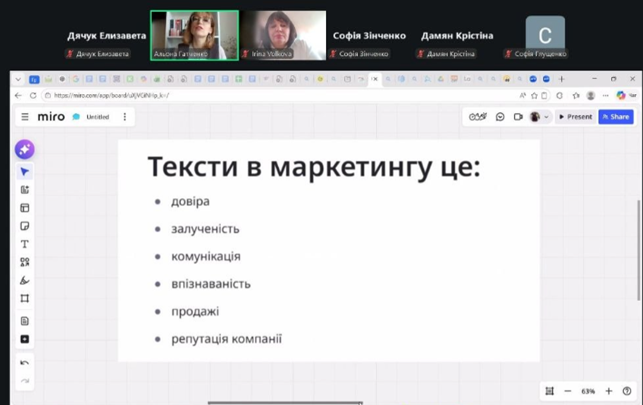The image size is (643, 405).
Task: Open the Miro hamburger main menu
Action: point(25,117)
